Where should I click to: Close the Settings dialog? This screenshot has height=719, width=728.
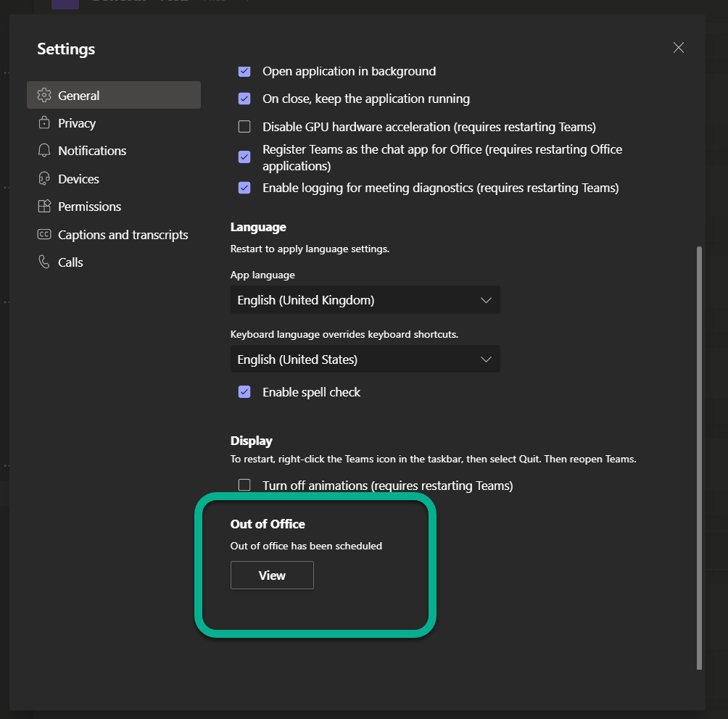point(678,47)
